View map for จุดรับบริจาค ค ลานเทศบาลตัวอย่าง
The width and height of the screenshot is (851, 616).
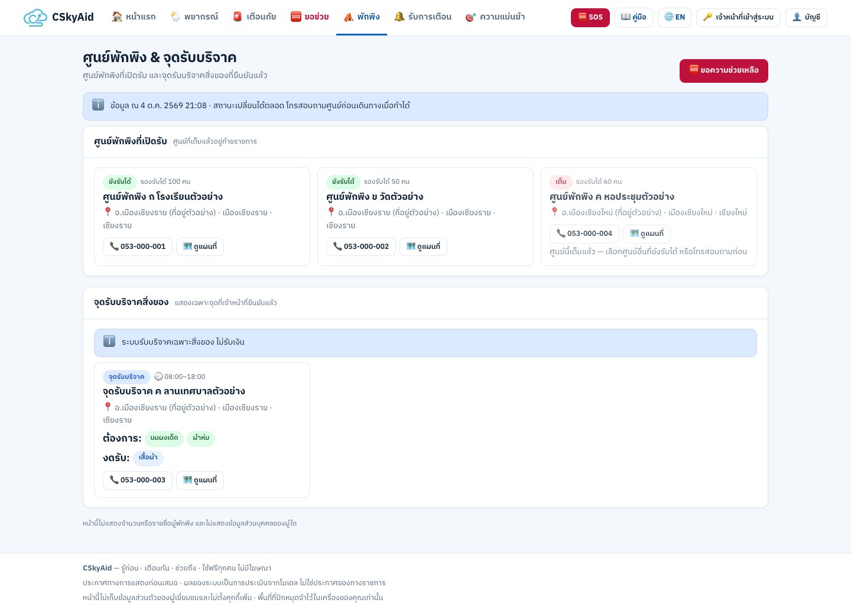tap(200, 480)
